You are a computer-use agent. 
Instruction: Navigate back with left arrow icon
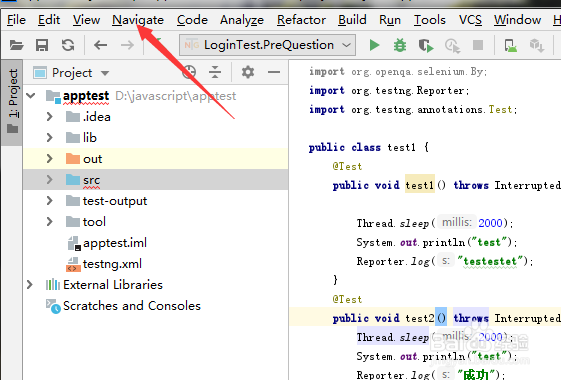101,45
